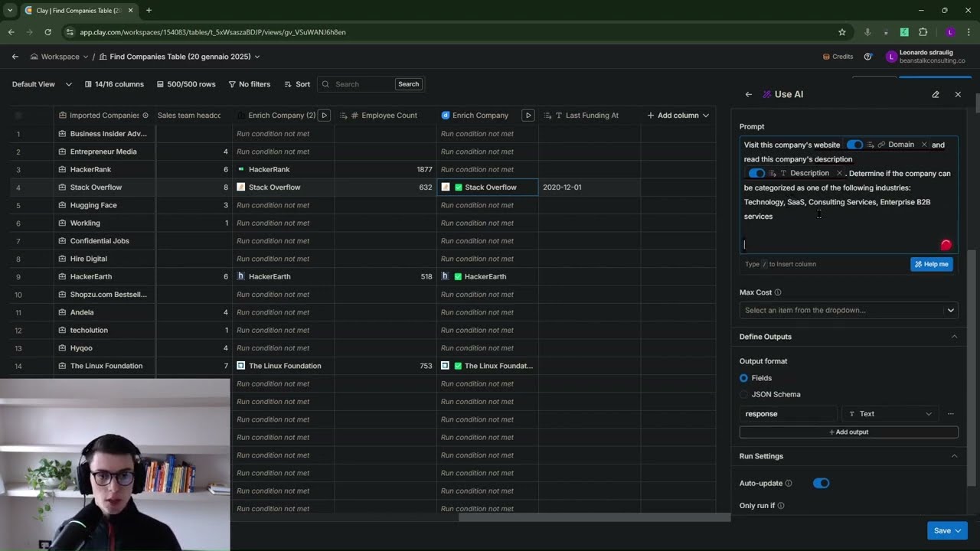Image resolution: width=980 pixels, height=551 pixels.
Task: Toggle the Domain column switch in the prompt
Action: (x=854, y=145)
